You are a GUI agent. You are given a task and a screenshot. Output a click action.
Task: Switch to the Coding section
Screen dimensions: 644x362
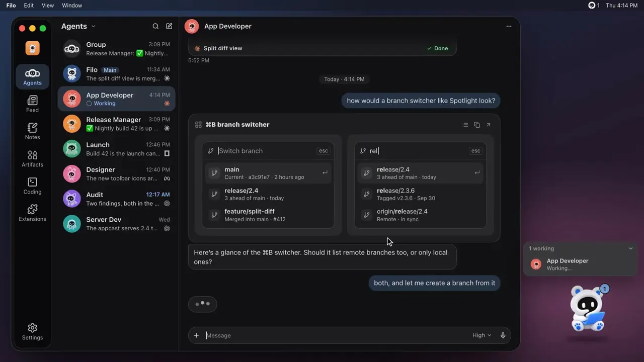(x=32, y=186)
